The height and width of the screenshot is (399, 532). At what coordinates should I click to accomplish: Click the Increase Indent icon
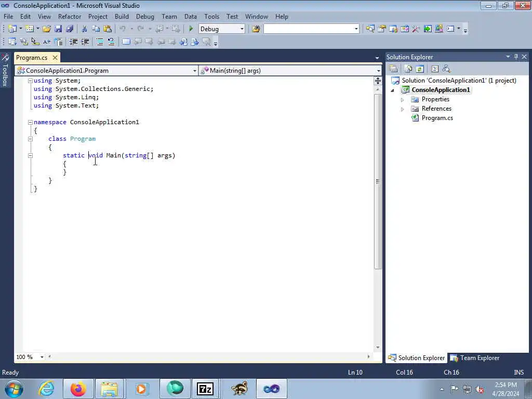click(x=85, y=42)
